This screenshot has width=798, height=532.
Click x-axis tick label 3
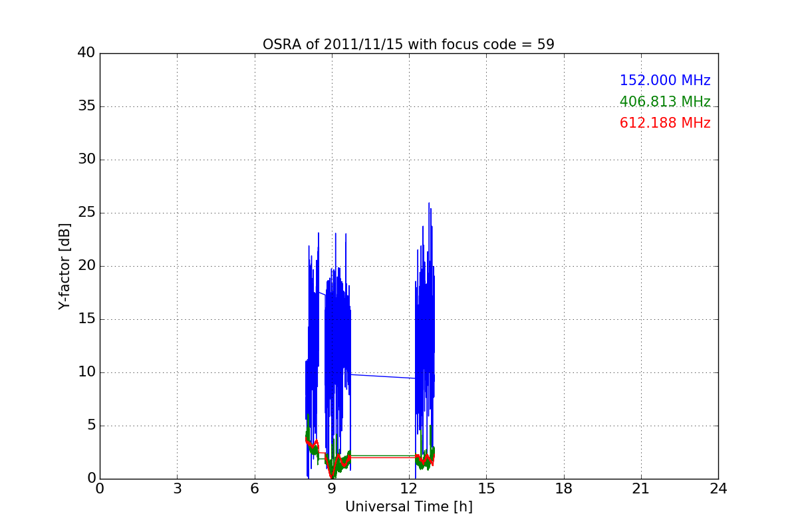tap(177, 489)
